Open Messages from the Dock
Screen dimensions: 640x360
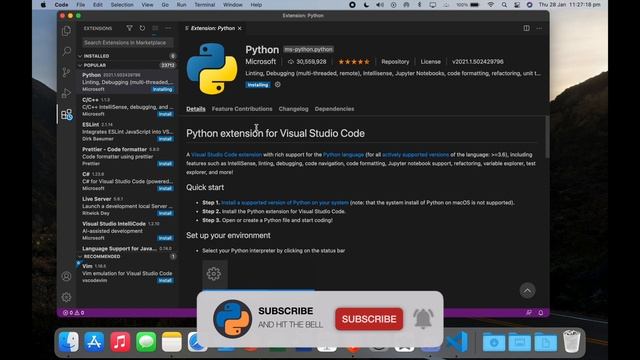[146, 342]
